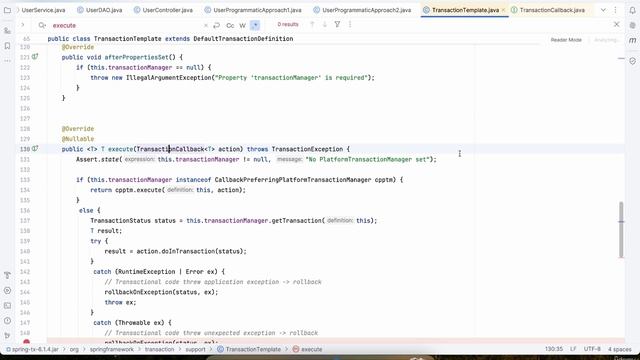Switch to UserService.java tab
This screenshot has height=360, width=640.
click(42, 10)
